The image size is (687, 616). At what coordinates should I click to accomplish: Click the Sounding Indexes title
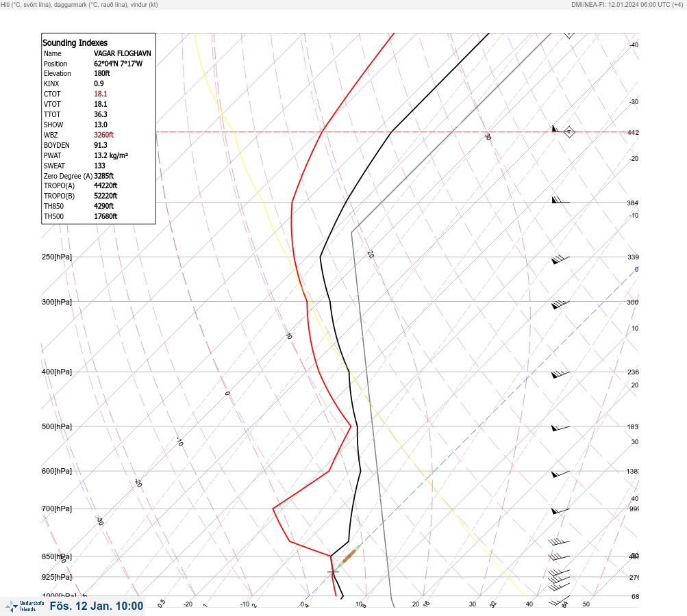pyautogui.click(x=75, y=42)
